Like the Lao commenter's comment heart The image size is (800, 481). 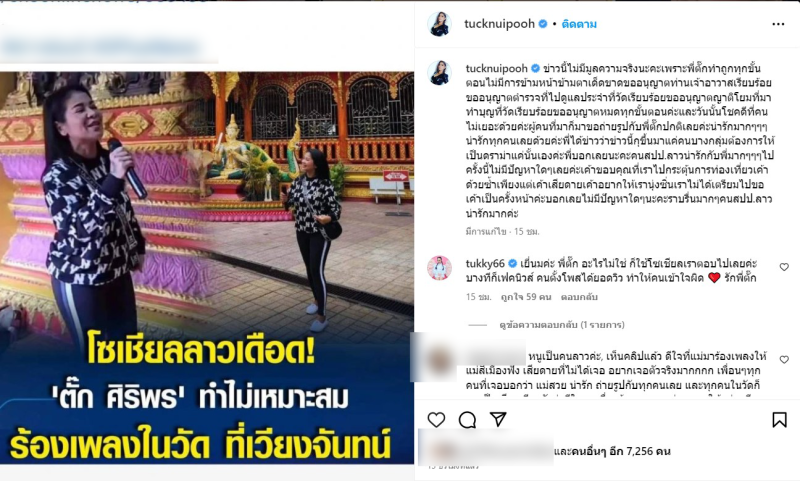[x=784, y=360]
